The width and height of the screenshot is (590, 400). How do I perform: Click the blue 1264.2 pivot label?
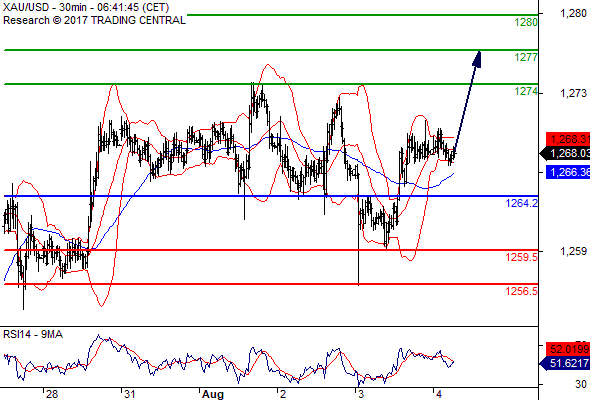click(x=522, y=204)
